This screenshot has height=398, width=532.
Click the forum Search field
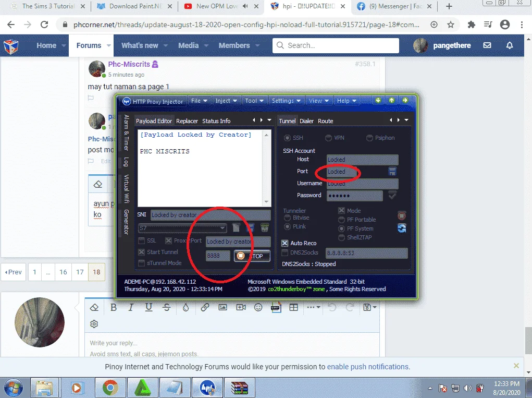336,45
